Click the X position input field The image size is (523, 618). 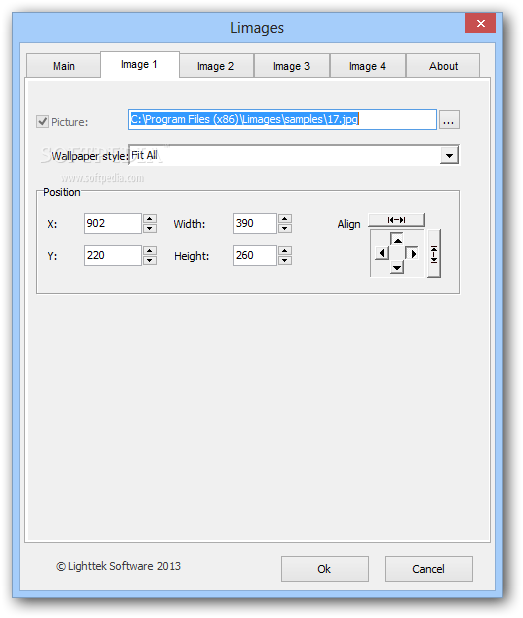(113, 223)
